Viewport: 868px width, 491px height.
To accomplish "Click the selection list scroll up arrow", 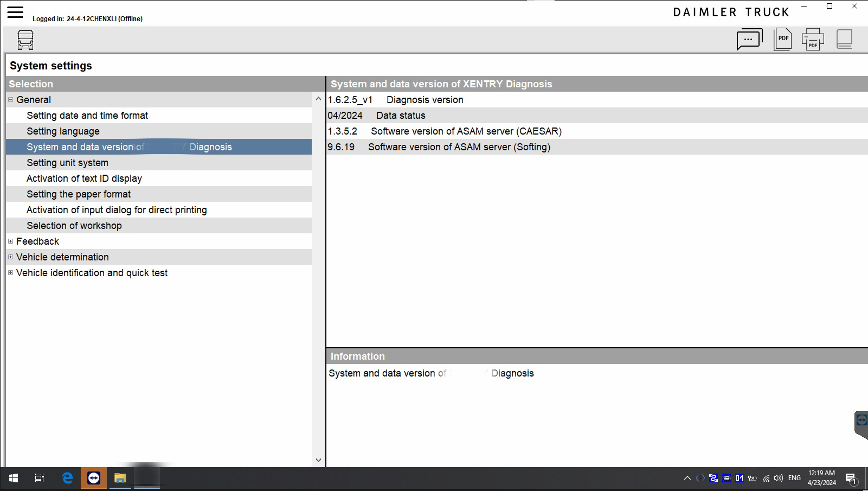I will [318, 99].
